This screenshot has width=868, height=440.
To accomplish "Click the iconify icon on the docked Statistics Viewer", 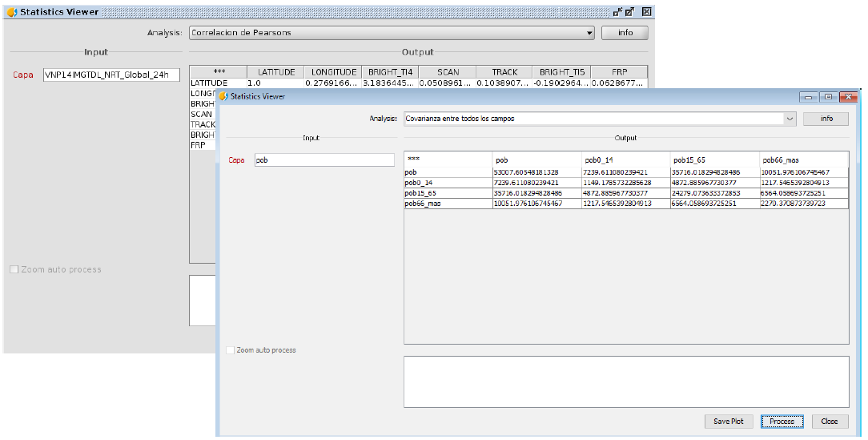I will point(617,12).
